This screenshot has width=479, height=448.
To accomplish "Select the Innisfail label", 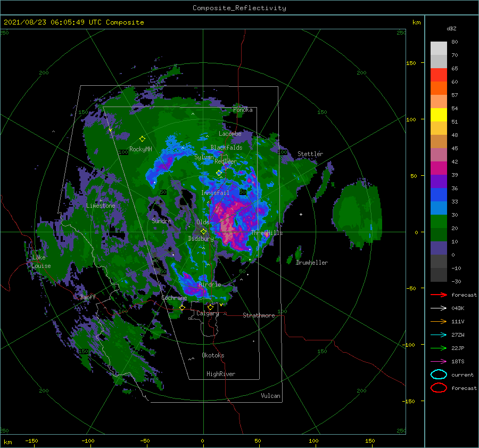I will point(215,193).
